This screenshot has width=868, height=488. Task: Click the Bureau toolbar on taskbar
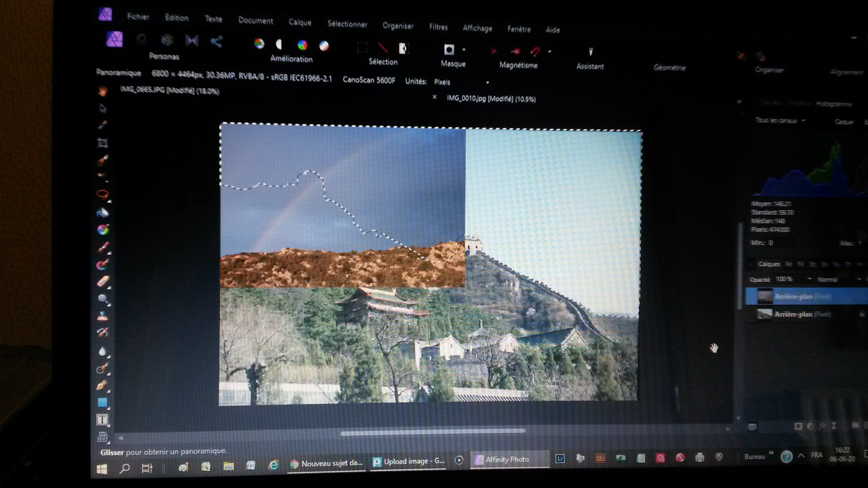point(755,456)
